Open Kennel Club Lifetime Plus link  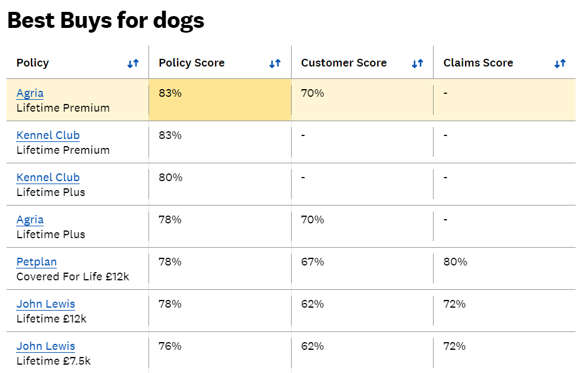[48, 178]
